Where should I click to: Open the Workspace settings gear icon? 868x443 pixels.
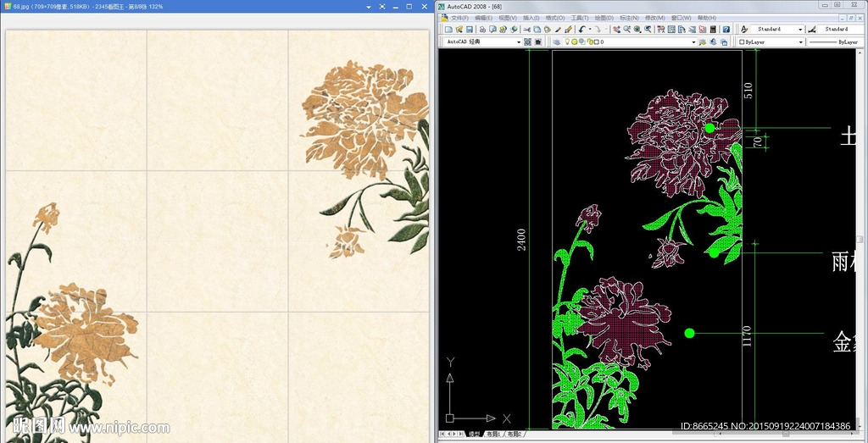527,42
